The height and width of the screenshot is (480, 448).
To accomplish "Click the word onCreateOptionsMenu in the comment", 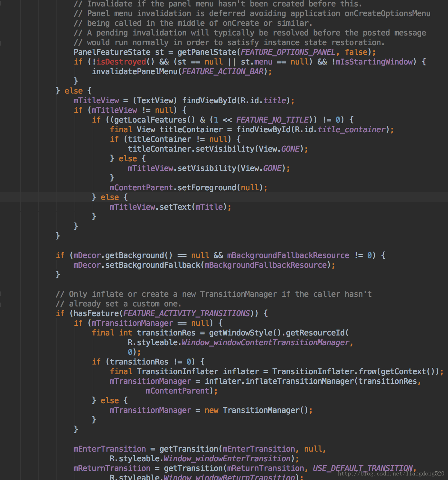I will [x=387, y=14].
